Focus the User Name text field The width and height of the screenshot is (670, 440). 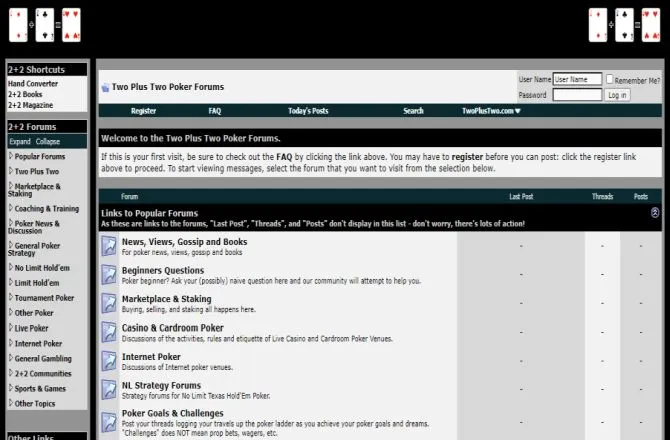(x=577, y=79)
